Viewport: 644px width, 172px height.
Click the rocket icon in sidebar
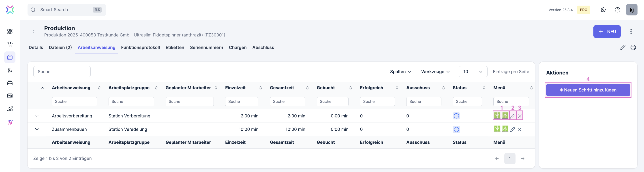tap(10, 122)
